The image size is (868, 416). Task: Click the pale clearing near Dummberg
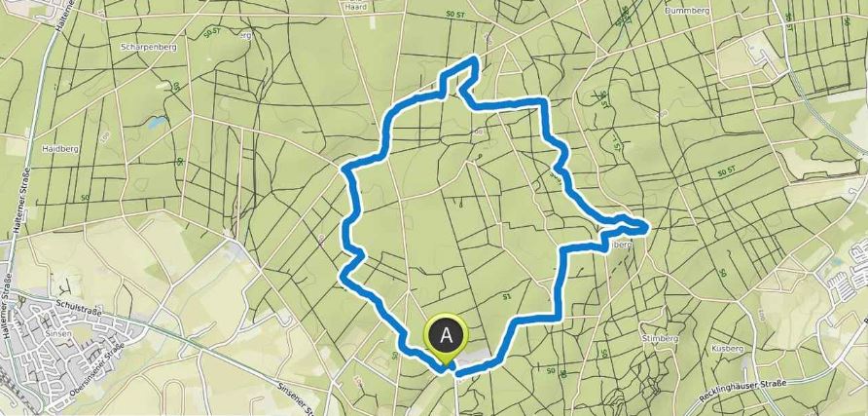(x=750, y=57)
